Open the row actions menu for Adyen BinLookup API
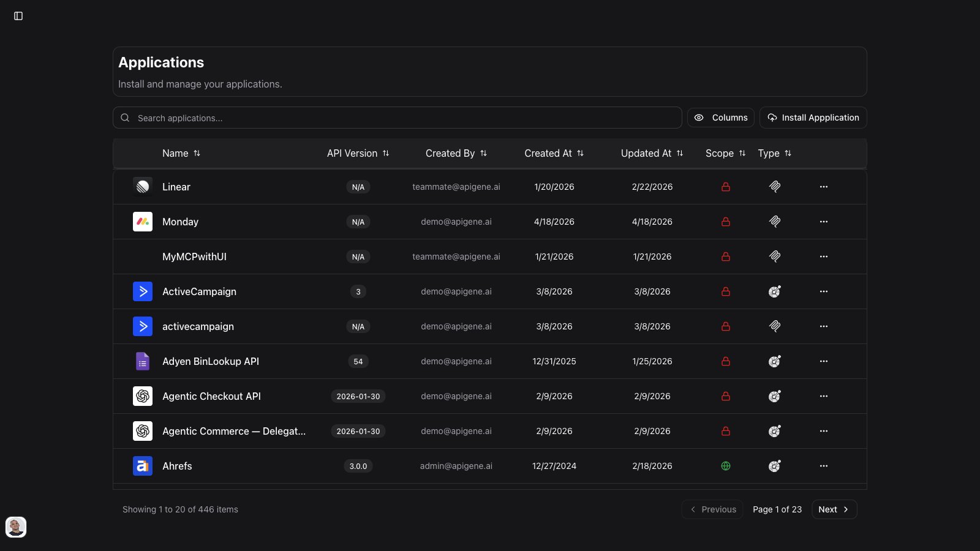980x551 pixels. point(824,361)
